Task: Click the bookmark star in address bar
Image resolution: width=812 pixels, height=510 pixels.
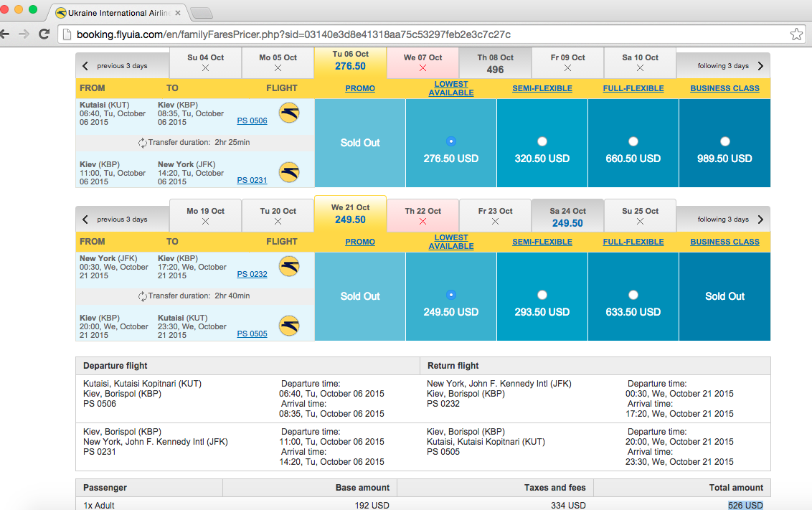Action: tap(796, 34)
